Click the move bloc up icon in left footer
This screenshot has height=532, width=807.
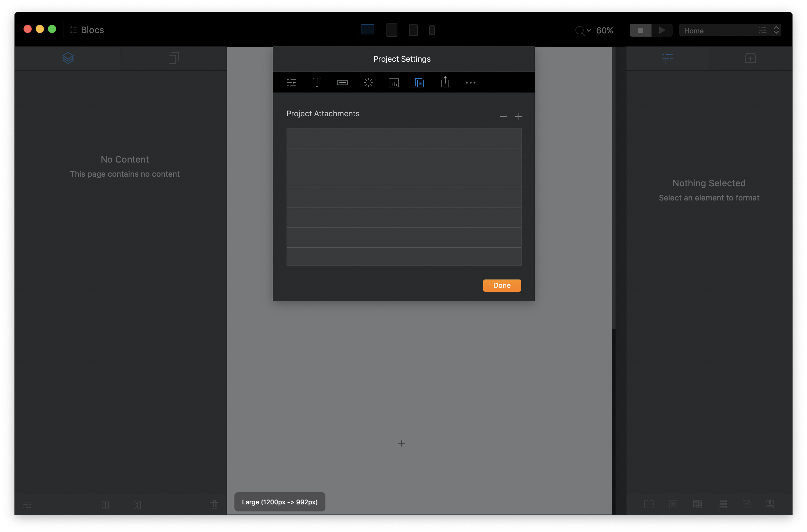click(x=105, y=504)
